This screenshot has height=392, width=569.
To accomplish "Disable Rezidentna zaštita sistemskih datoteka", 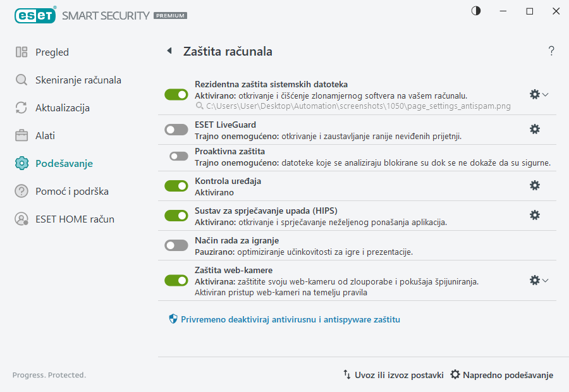I will point(176,94).
